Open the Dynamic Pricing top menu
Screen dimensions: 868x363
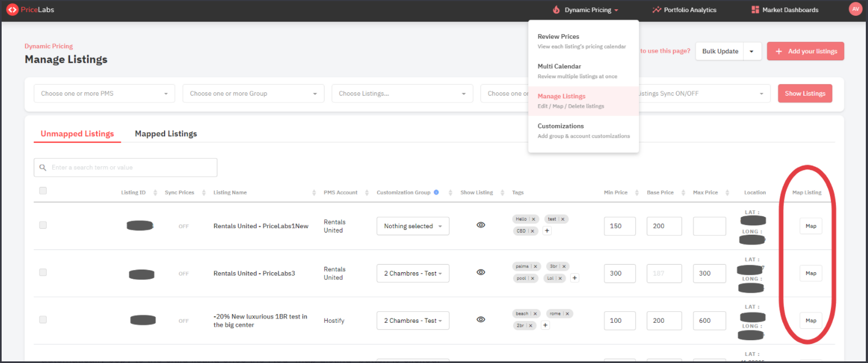tap(586, 10)
